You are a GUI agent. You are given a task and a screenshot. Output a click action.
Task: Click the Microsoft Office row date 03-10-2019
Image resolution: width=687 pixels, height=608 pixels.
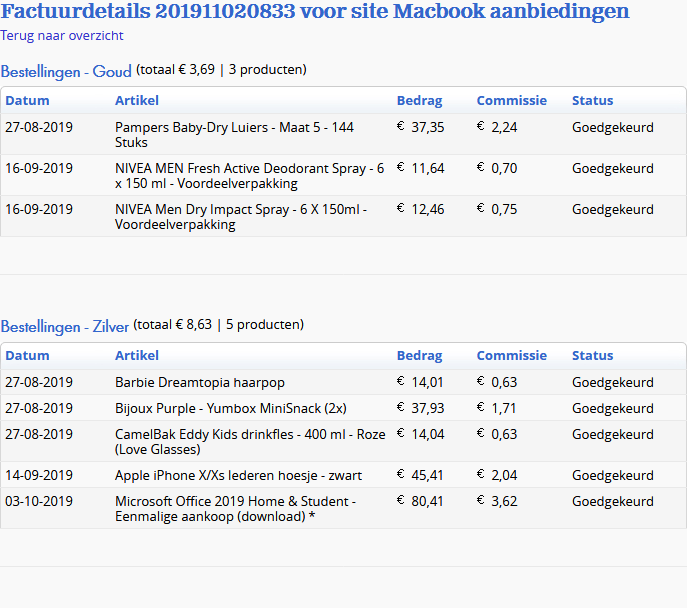39,501
